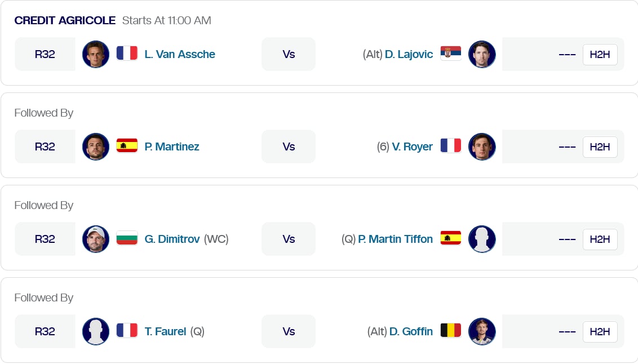638x364 pixels.
Task: Open L. Van Assche's player photo
Action: coord(96,54)
